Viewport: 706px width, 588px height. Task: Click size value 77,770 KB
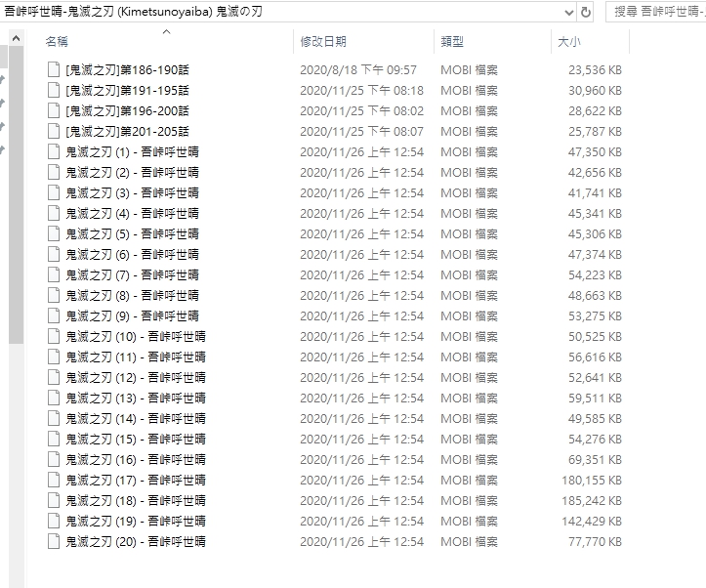tap(595, 542)
